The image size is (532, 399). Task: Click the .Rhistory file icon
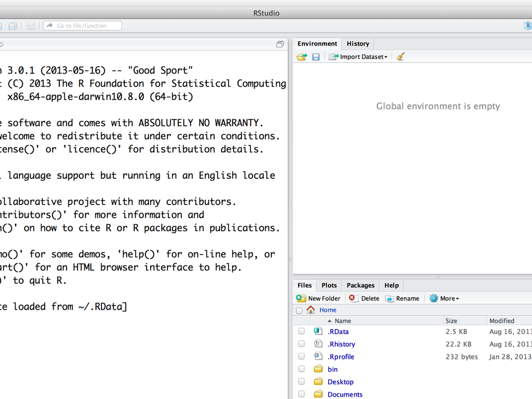pos(318,344)
